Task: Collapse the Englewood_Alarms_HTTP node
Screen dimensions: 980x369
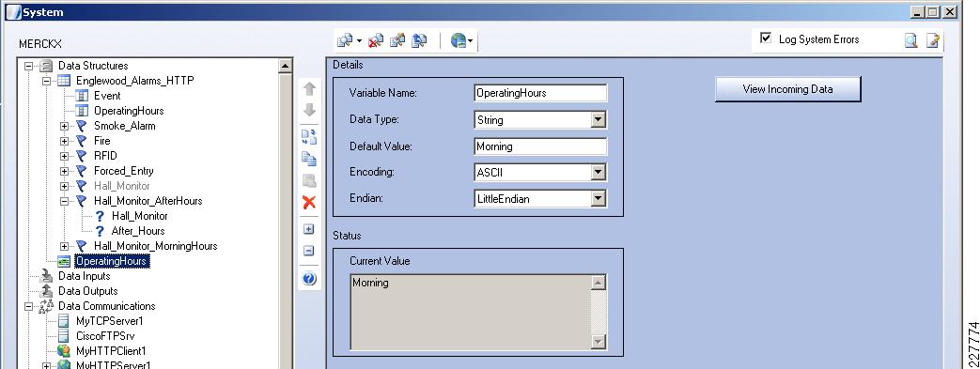Action: tap(46, 81)
